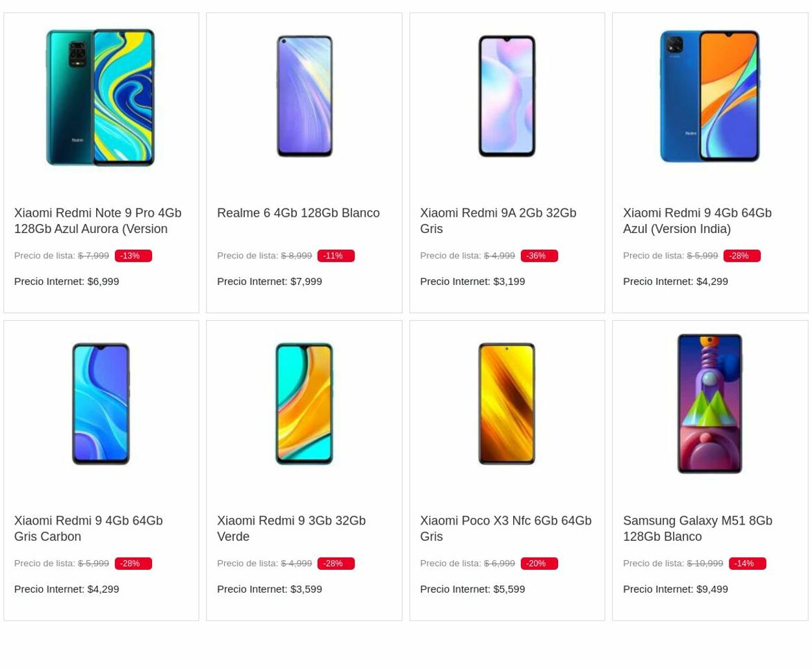The width and height of the screenshot is (812, 668).
Task: Click the Redmi 9A phone picture
Action: point(507,96)
